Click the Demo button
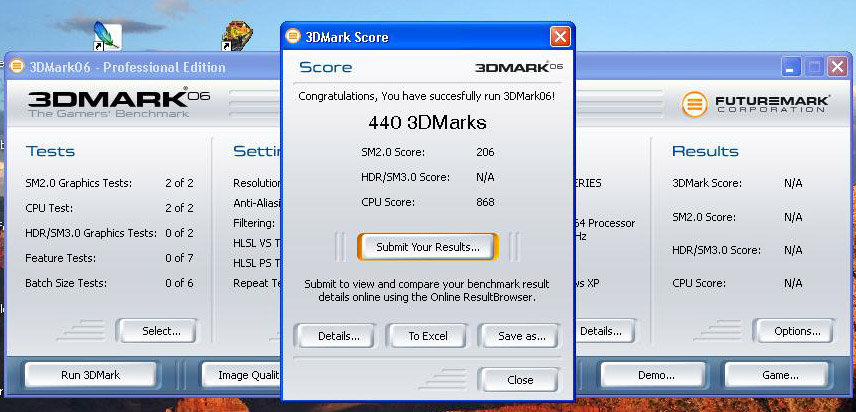The image size is (856, 412). point(656,375)
